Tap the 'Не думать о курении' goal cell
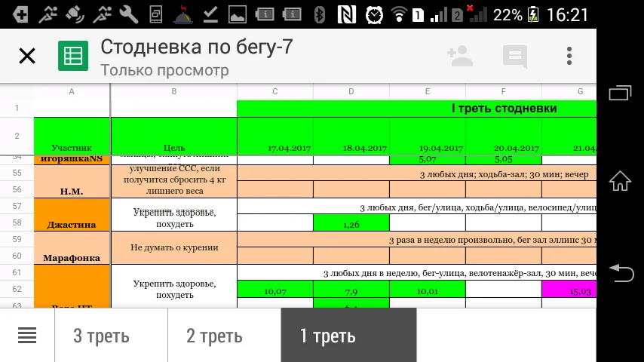Image resolution: width=644 pixels, height=362 pixels. (x=173, y=248)
